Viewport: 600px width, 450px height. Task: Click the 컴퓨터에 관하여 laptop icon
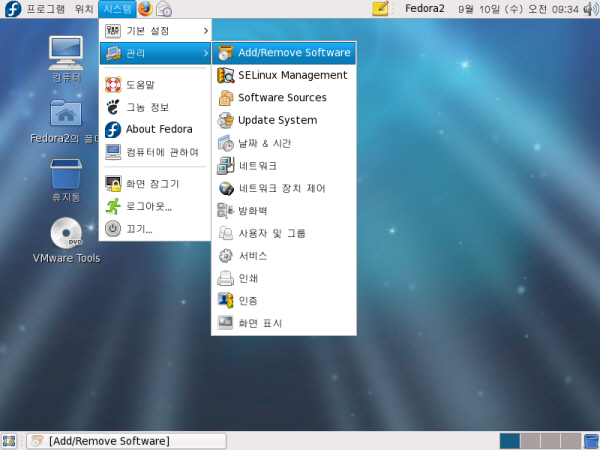[113, 152]
